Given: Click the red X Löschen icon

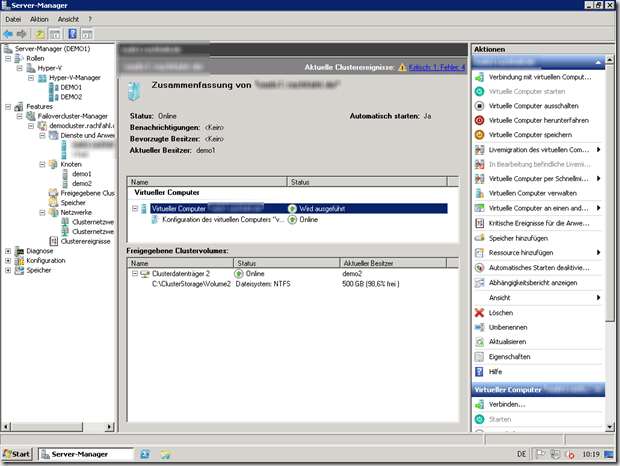Looking at the screenshot, I should (479, 313).
